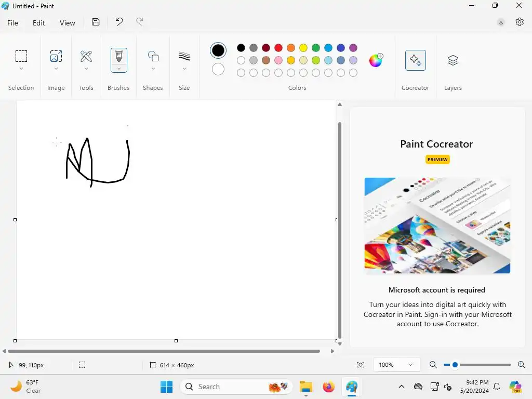Click the canvas horizontal scrollbar
This screenshot has height=399, width=532.
164,351
